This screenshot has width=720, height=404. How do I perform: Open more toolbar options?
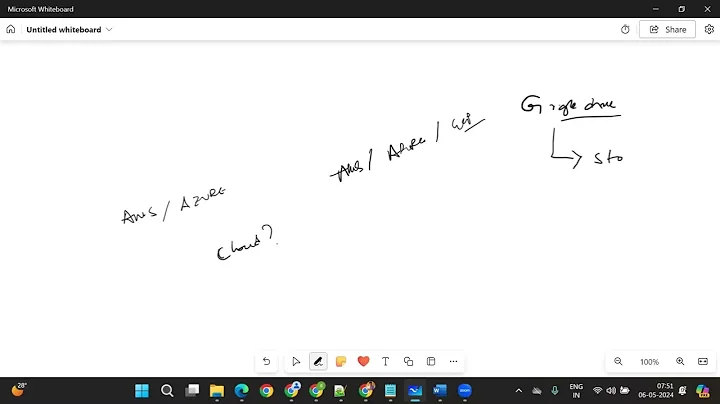pyautogui.click(x=453, y=362)
